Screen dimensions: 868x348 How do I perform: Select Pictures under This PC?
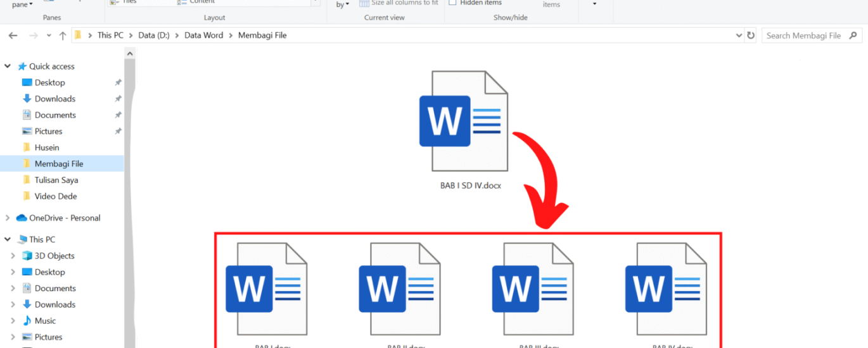[x=48, y=337]
